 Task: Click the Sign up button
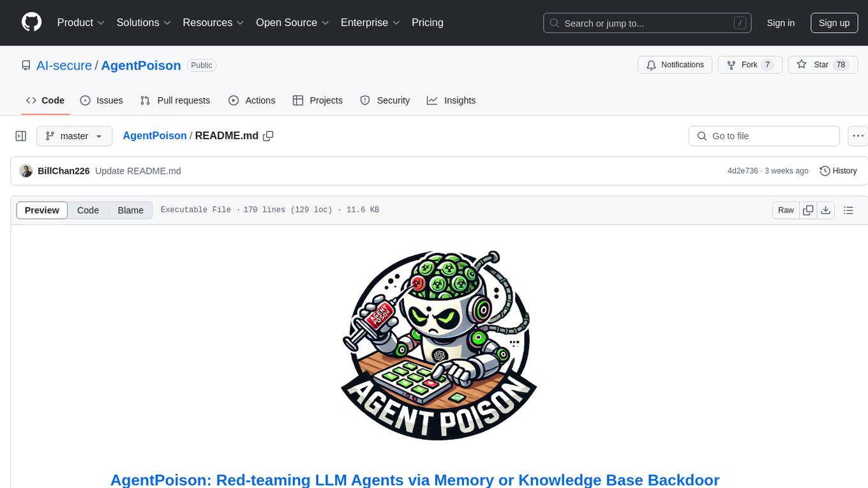coord(834,23)
